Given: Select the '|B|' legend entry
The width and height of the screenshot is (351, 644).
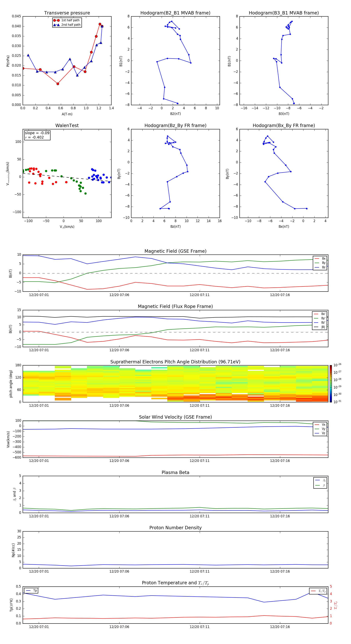Looking at the screenshot, I should click(320, 327).
